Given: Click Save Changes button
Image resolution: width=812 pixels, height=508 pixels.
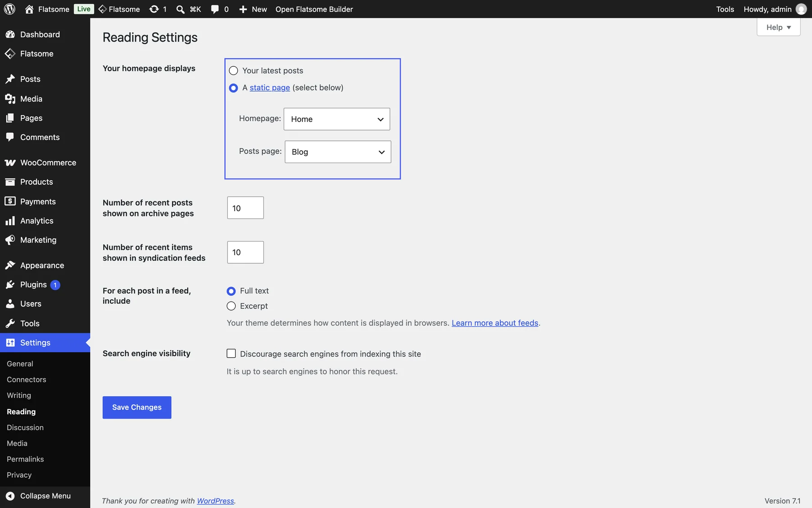Looking at the screenshot, I should pyautogui.click(x=137, y=407).
